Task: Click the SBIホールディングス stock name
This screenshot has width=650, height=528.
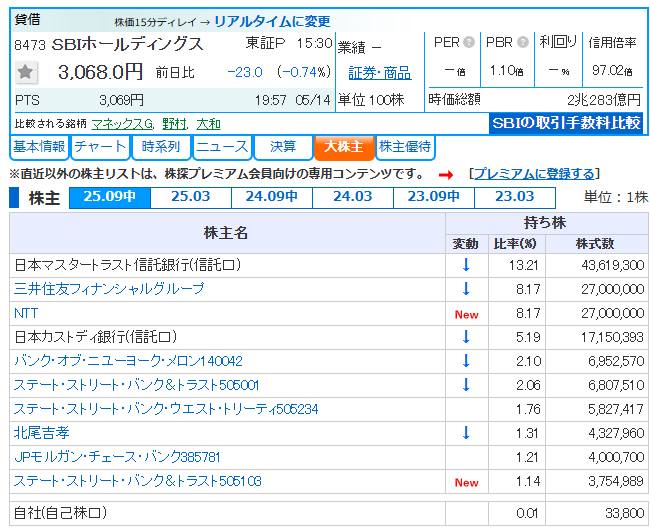Action: pyautogui.click(x=127, y=44)
